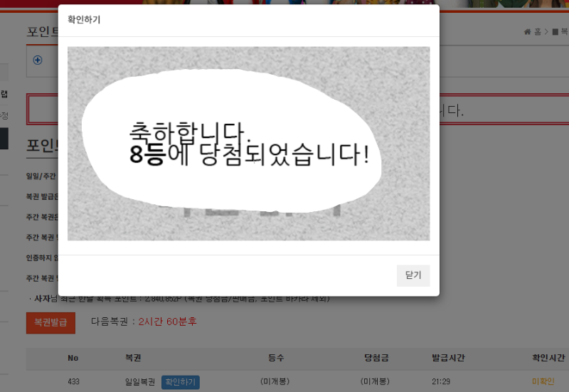The width and height of the screenshot is (569, 392).
Task: Click the No column header
Action: [73, 358]
